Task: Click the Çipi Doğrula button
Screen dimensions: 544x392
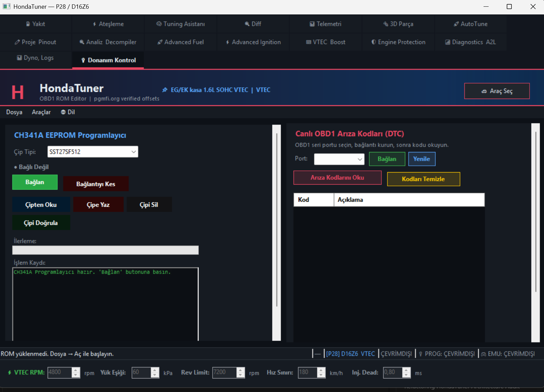Action: click(41, 223)
